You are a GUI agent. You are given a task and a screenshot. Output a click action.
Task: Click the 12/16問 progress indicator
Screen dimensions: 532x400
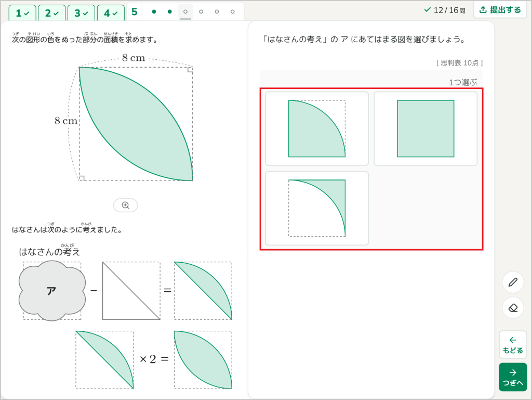[x=445, y=10]
